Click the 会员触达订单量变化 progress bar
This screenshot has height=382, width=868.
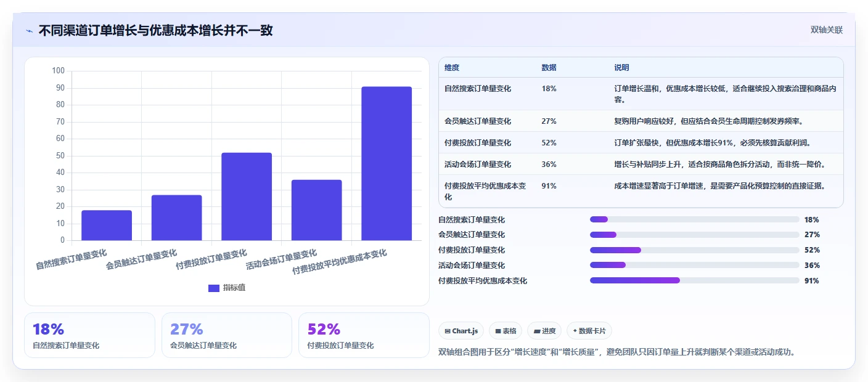click(x=695, y=235)
